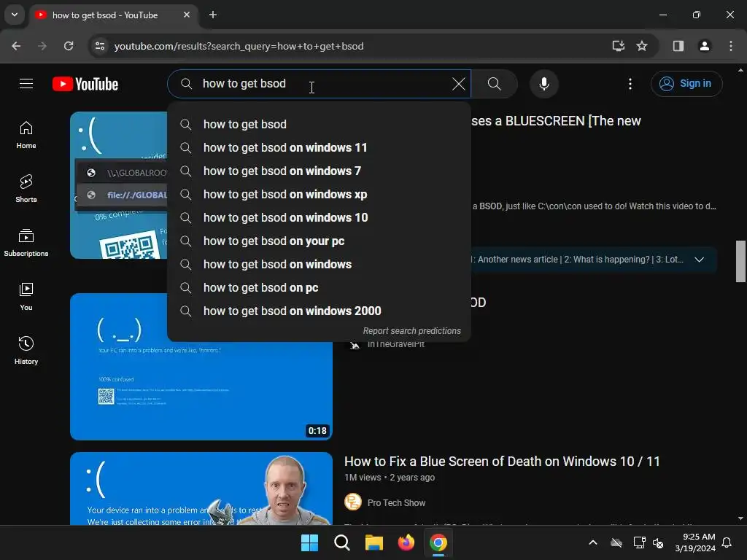This screenshot has height=560, width=747.
Task: Open the Pro Tech Show video thumbnail
Action: (201, 489)
